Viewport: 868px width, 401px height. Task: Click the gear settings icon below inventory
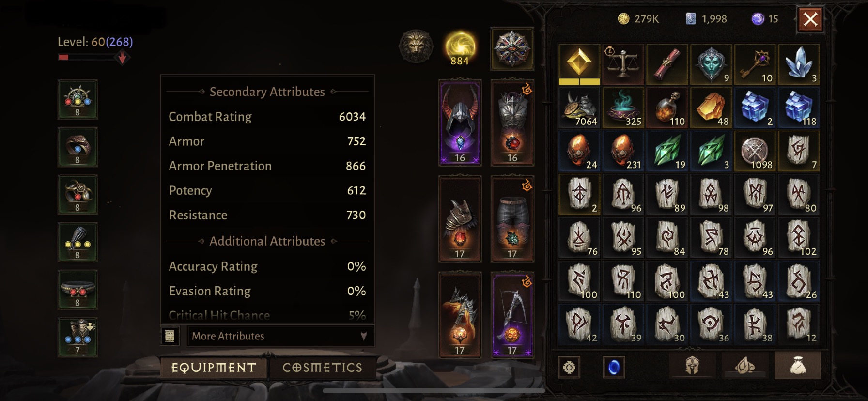pos(569,368)
